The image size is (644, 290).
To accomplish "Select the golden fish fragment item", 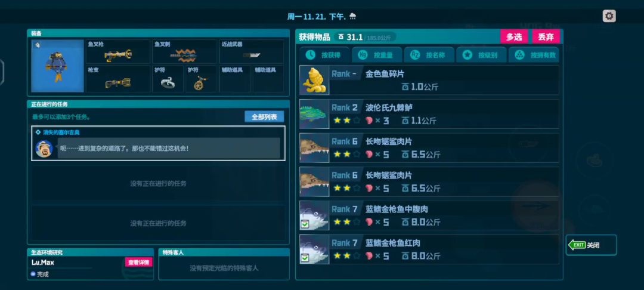I will 429,80.
